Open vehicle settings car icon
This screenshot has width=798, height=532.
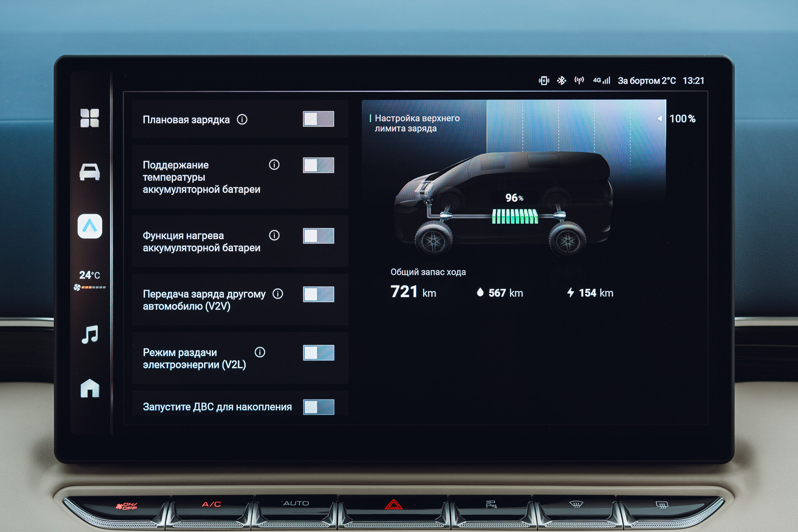[x=90, y=172]
